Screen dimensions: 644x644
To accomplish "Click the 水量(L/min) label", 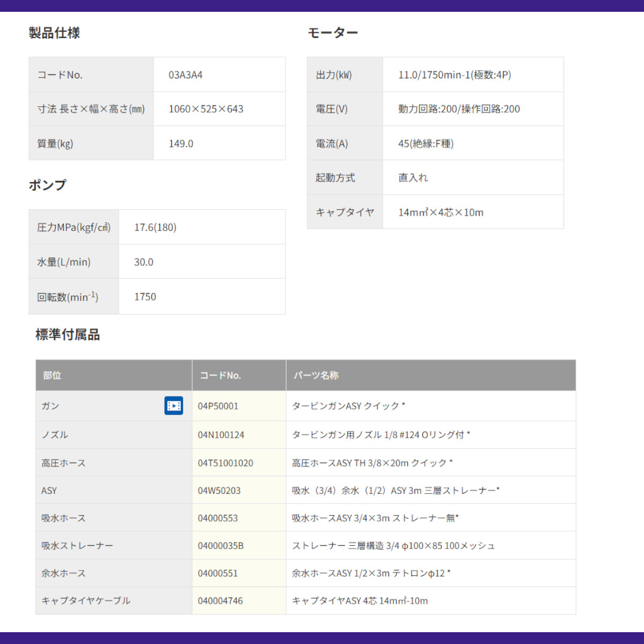I will (64, 262).
